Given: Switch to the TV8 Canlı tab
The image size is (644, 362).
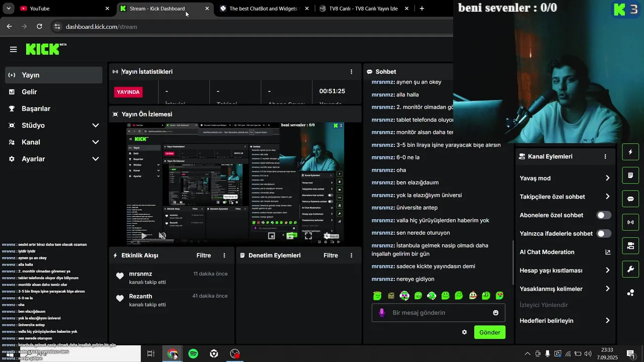Looking at the screenshot, I should click(364, 9).
